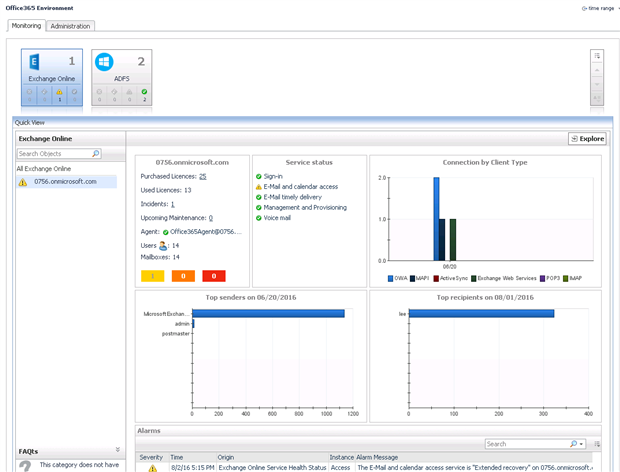Open critical count in ADFS tile
The image size is (620, 472).
pos(114,95)
